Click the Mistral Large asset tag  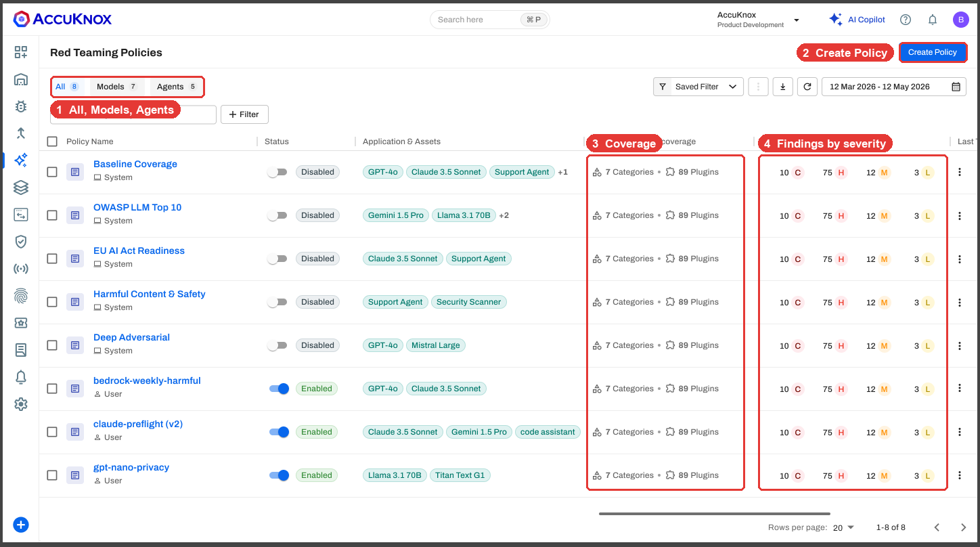pos(435,345)
